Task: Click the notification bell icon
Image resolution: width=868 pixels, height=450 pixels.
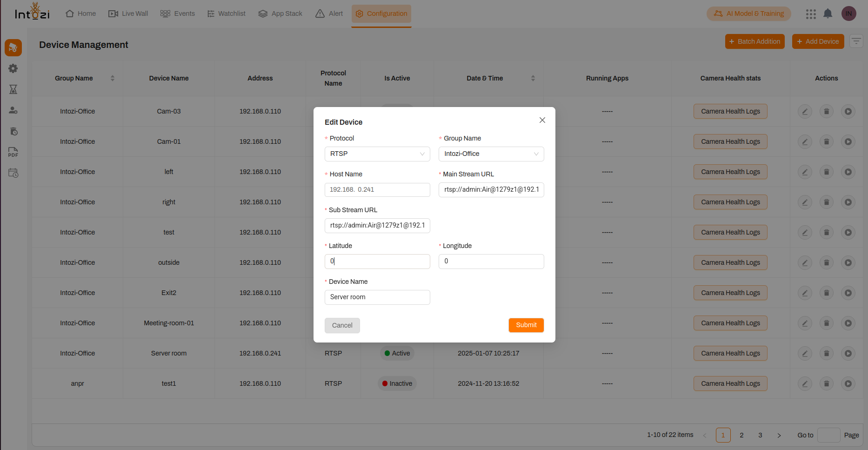Action: coord(828,13)
